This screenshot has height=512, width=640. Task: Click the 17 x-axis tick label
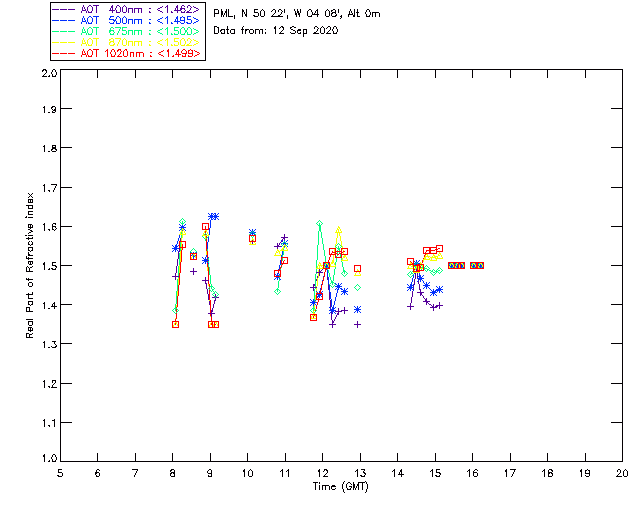(510, 473)
